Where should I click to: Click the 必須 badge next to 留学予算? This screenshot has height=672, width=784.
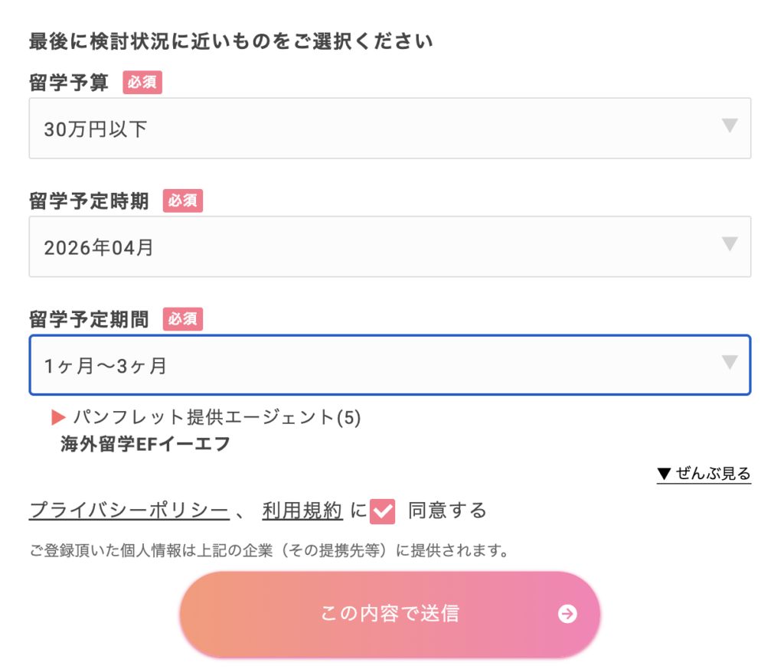142,83
